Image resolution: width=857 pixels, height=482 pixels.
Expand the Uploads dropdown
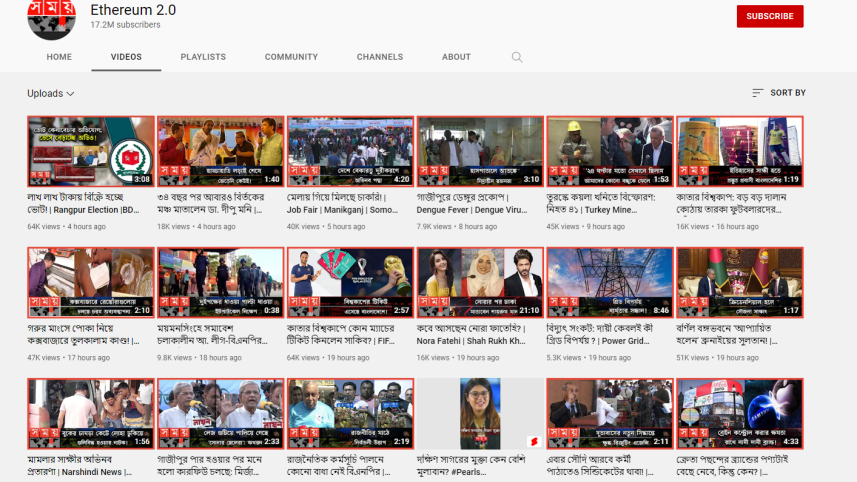pos(51,93)
